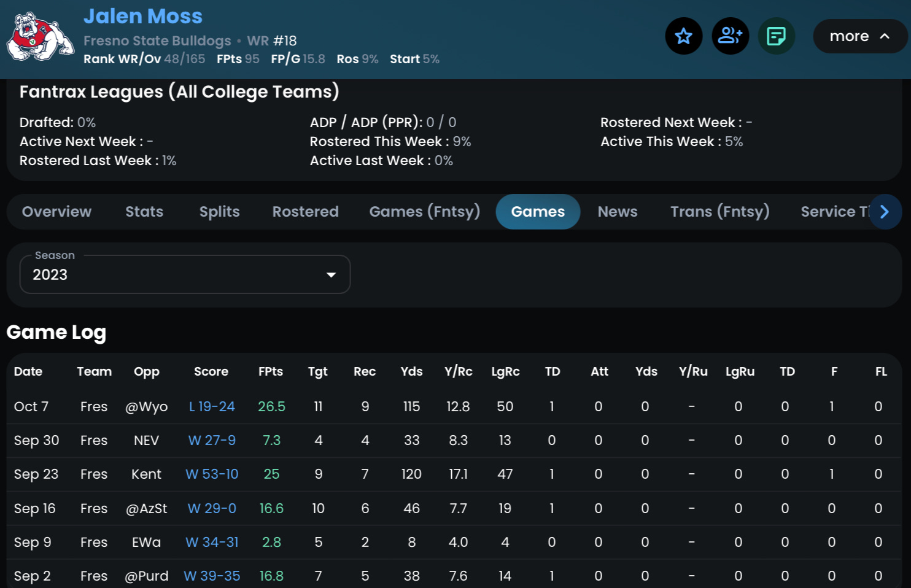Click the 26.5 fantasy points value

[271, 407]
